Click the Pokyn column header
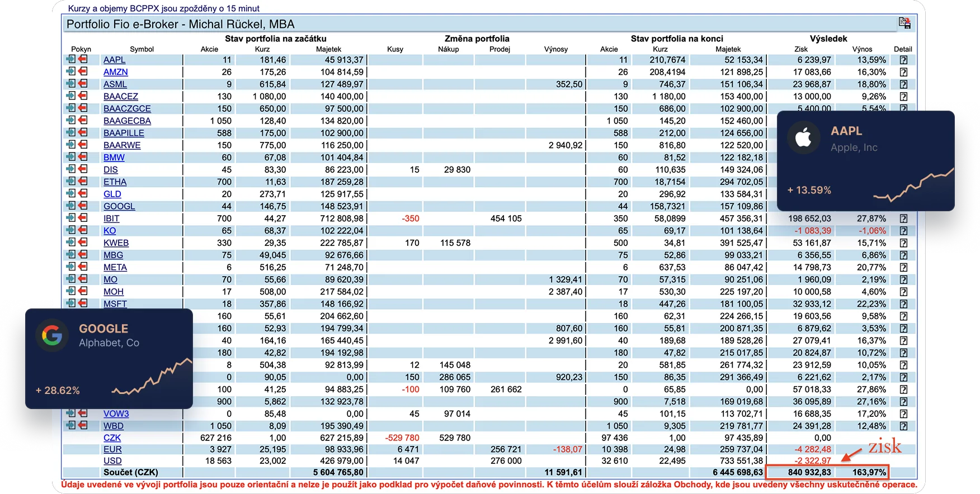This screenshot has height=494, width=980. click(81, 49)
